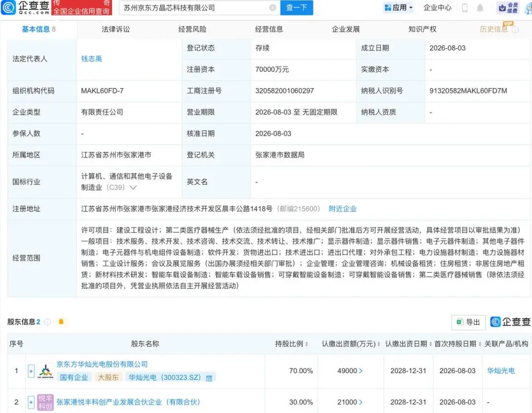Switch to the 法律诉讼 tab
Viewport: 532px width, 413px height.
[115, 29]
